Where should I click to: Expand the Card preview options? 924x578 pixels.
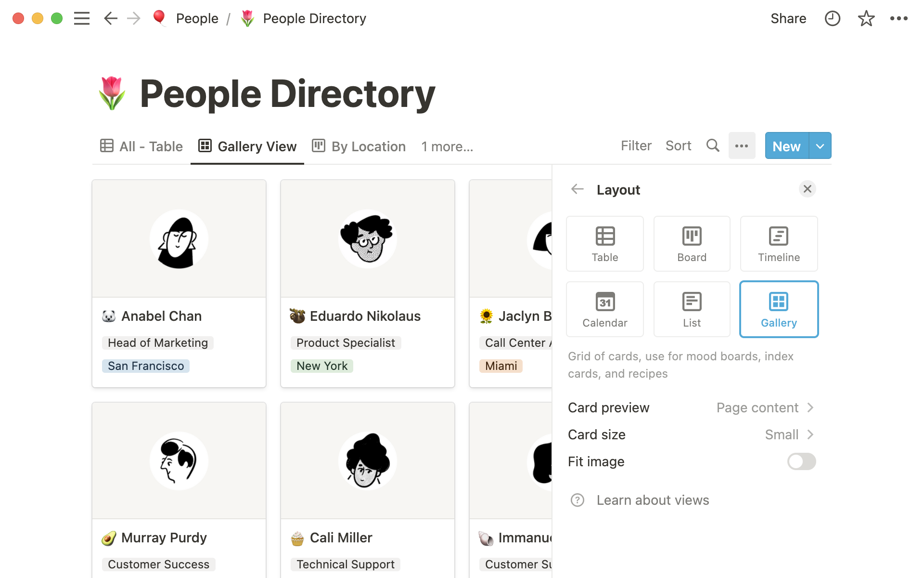tap(765, 407)
